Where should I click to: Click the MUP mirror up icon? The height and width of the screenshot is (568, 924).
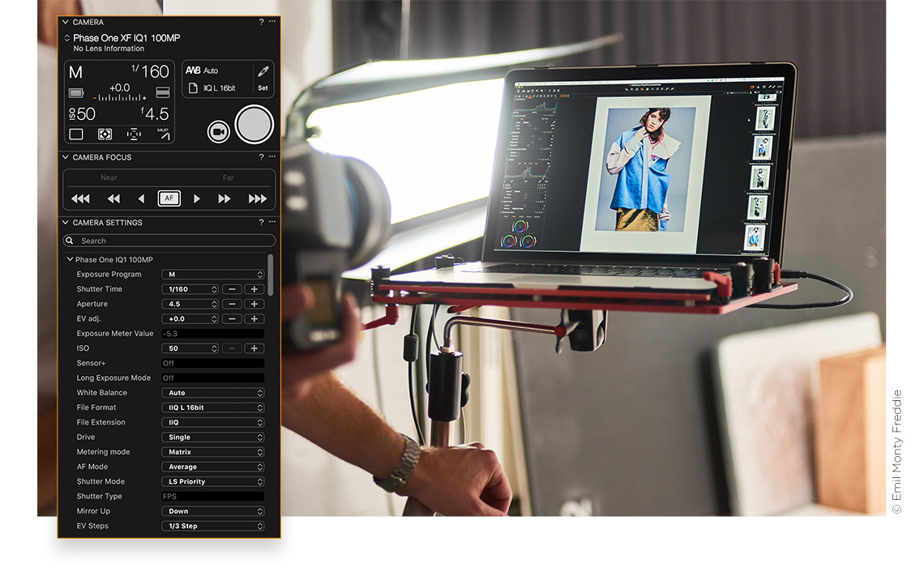(x=163, y=134)
